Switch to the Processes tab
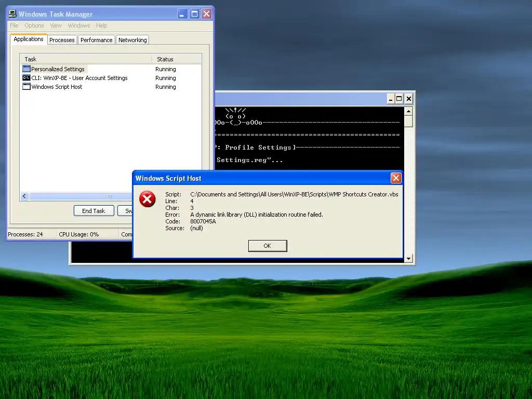Viewport: 532px width, 399px height. (62, 39)
